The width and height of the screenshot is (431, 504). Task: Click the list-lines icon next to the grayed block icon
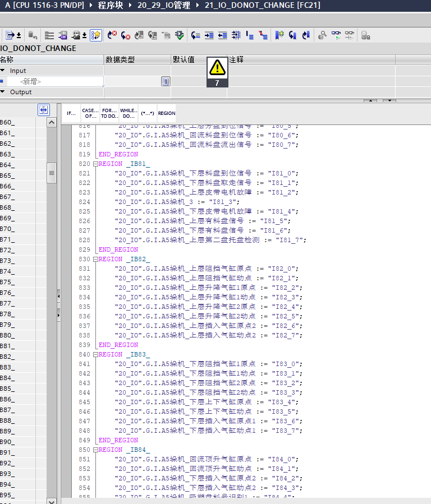(49, 35)
